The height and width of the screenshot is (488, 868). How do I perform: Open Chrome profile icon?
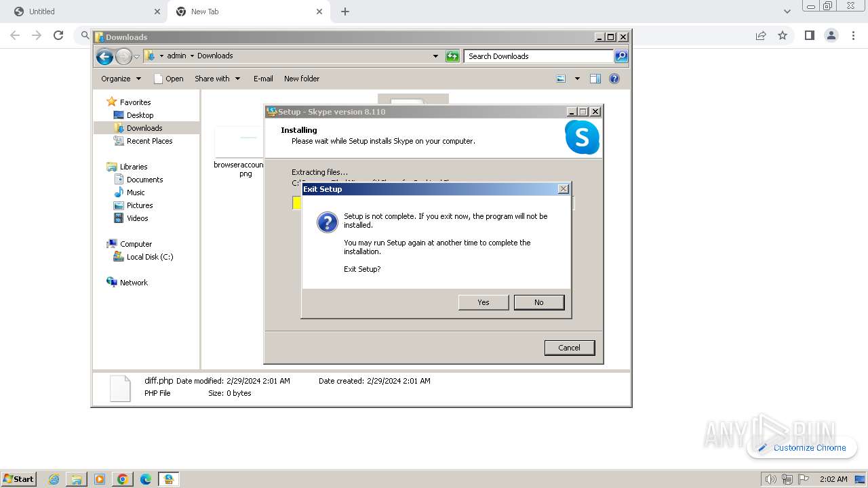[x=831, y=35]
